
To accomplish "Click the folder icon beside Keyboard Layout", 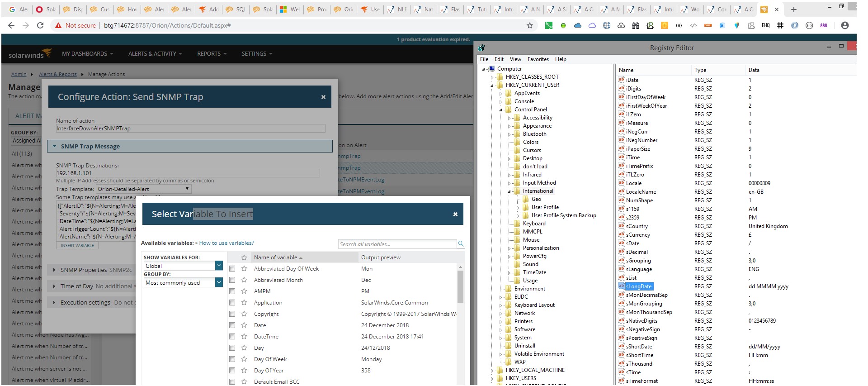I will coord(508,305).
